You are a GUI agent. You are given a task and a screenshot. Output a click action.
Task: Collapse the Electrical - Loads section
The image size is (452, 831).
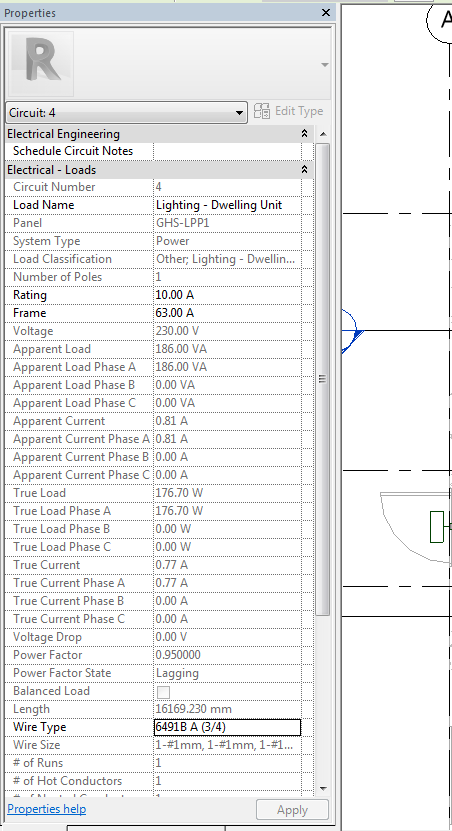304,170
